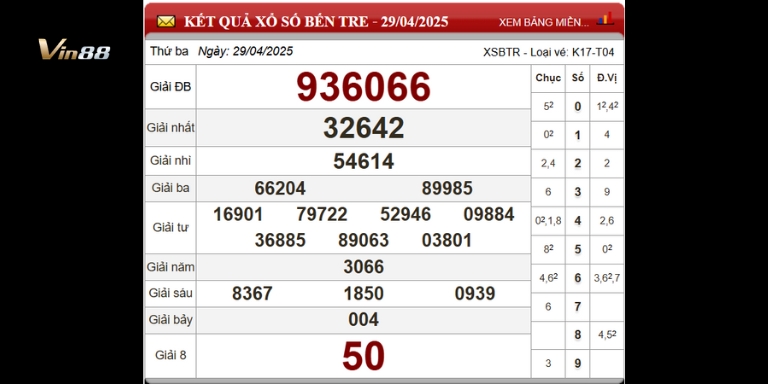768x384 pixels.
Task: Click the bar chart icon in the header
Action: click(x=605, y=19)
